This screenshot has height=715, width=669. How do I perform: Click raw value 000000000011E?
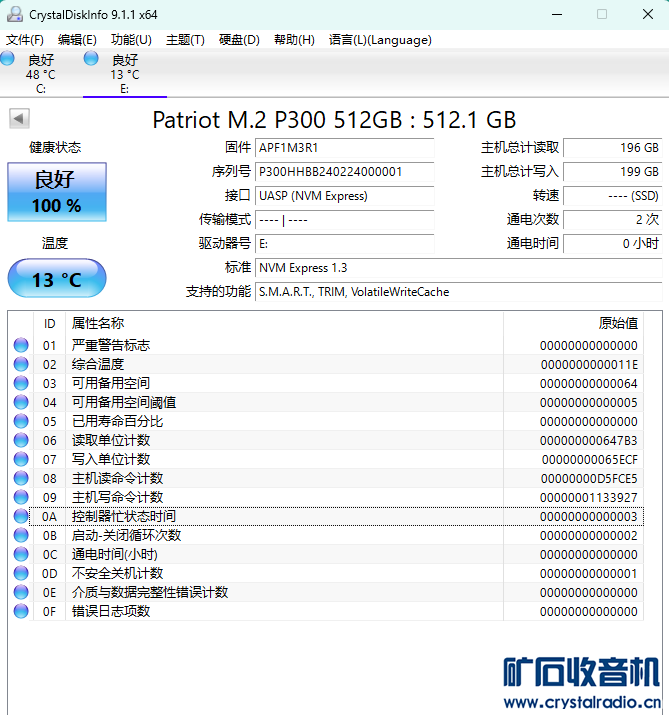click(589, 365)
